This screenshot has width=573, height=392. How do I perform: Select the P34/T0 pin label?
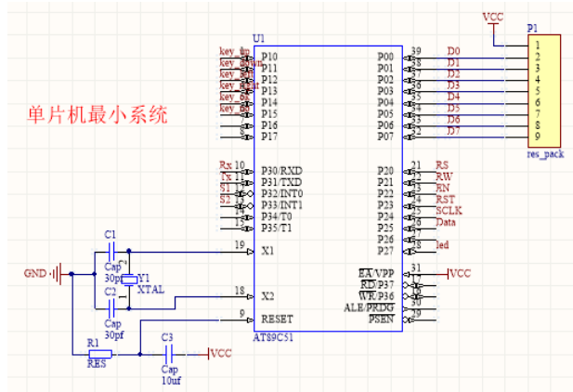[x=276, y=216]
